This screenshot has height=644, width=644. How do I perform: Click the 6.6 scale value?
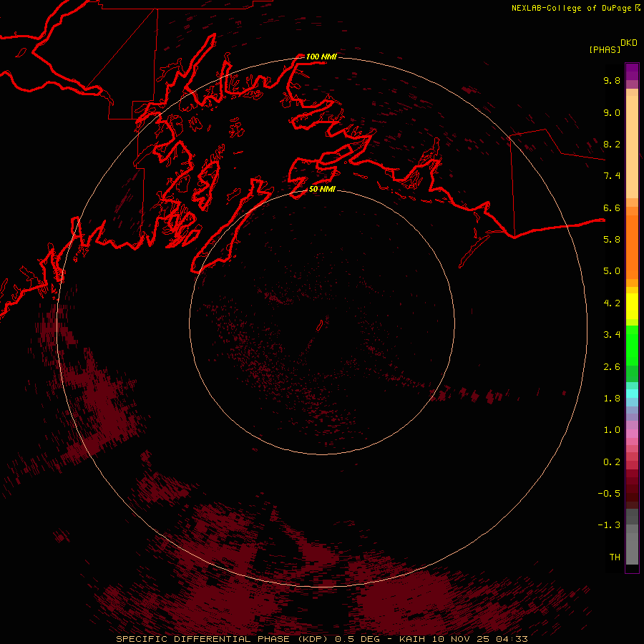click(612, 208)
